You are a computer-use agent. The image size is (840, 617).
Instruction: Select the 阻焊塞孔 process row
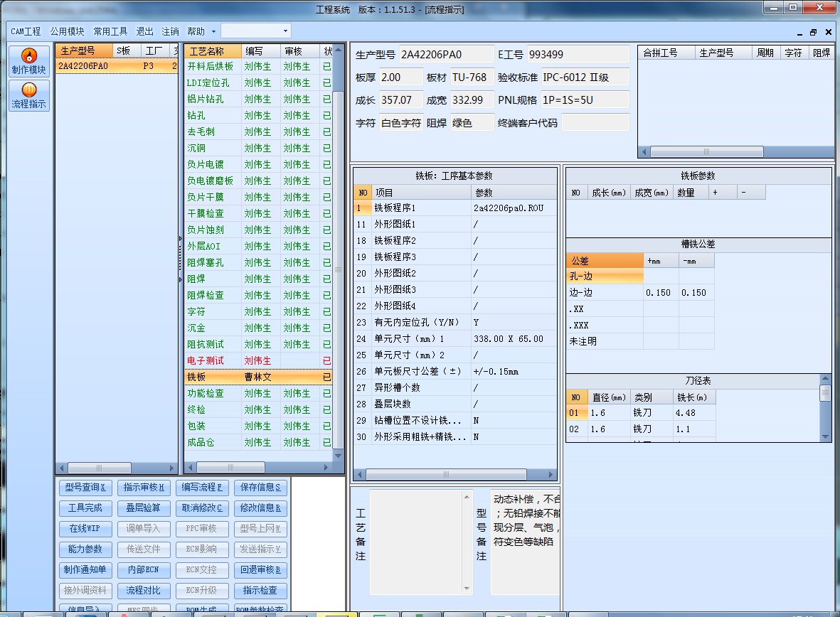258,262
